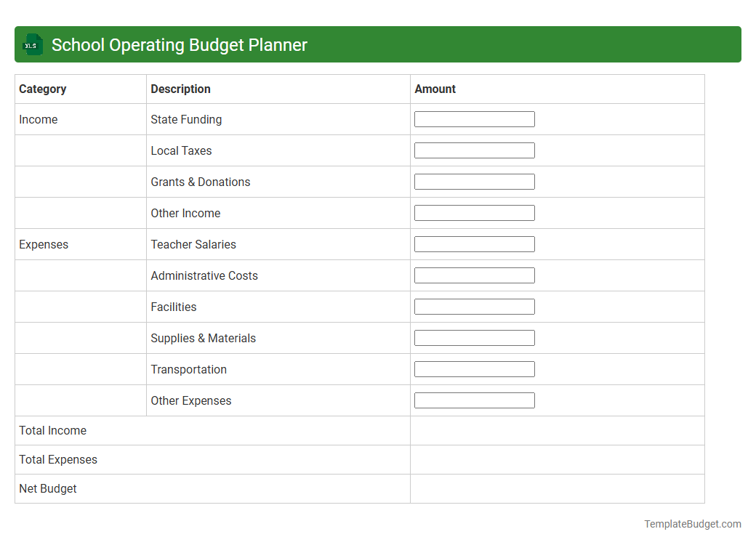Click the Facilities amount input box
Viewport: 756px width, 545px height.
click(474, 306)
